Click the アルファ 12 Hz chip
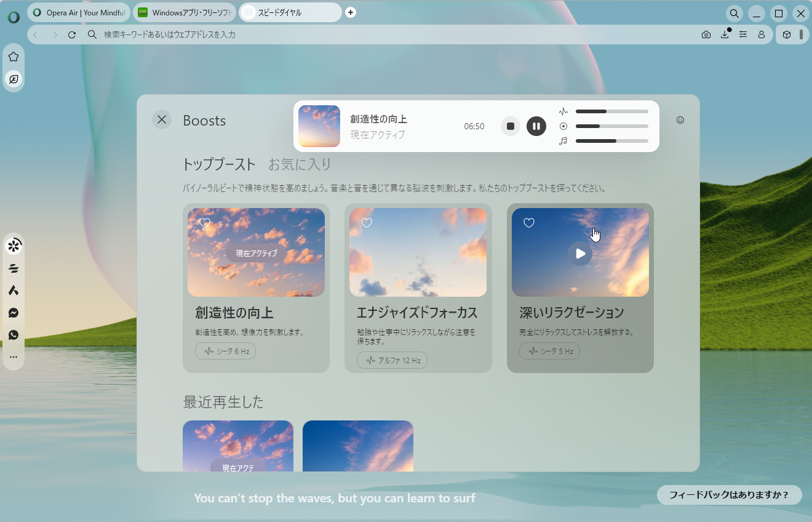The height and width of the screenshot is (522, 812). (x=392, y=360)
